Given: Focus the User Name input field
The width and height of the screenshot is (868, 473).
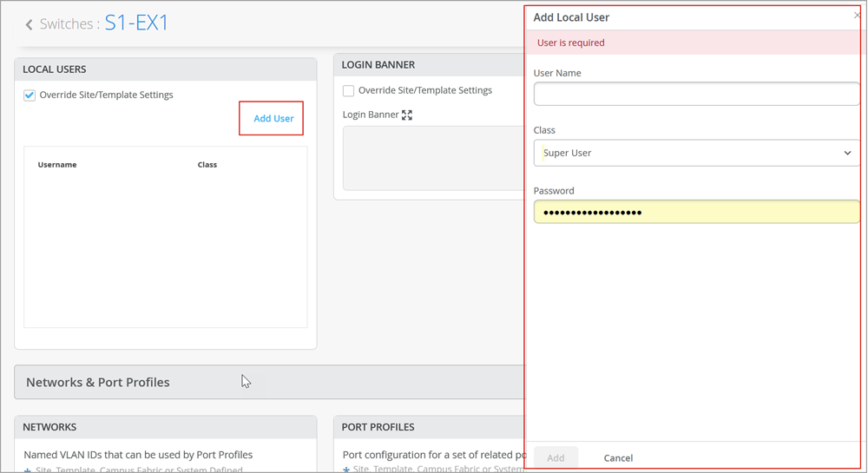Looking at the screenshot, I should [x=696, y=94].
